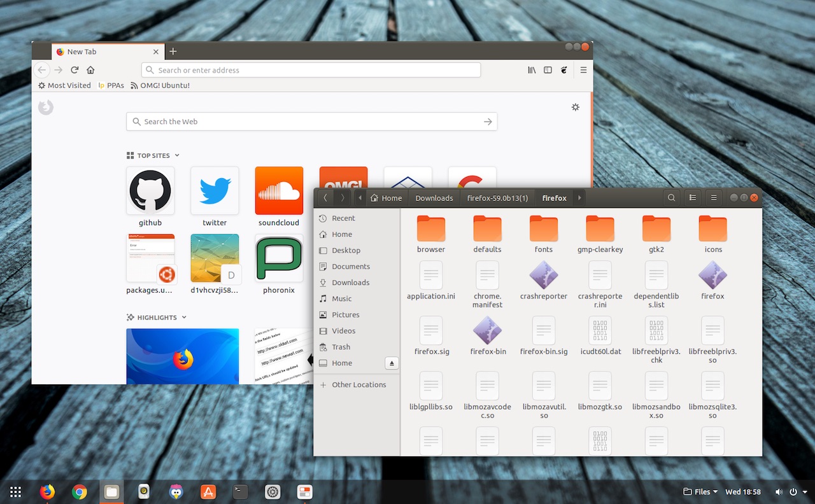Select the browser folder
This screenshot has width=815, height=504.
click(x=431, y=234)
